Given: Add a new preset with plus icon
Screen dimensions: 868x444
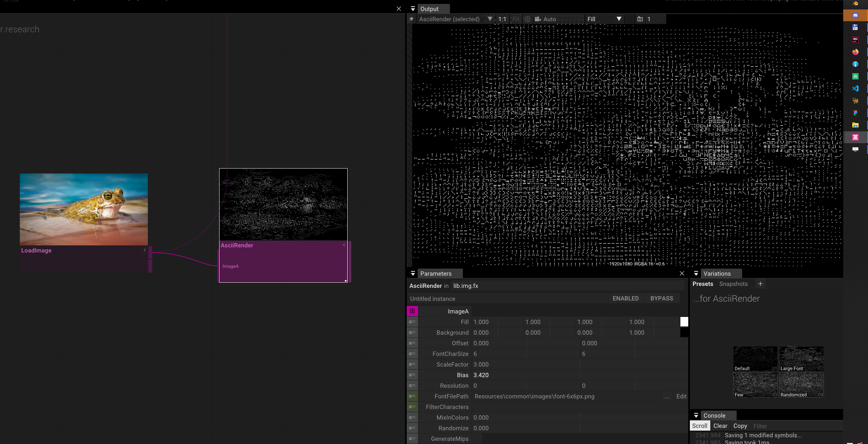Looking at the screenshot, I should [x=760, y=284].
